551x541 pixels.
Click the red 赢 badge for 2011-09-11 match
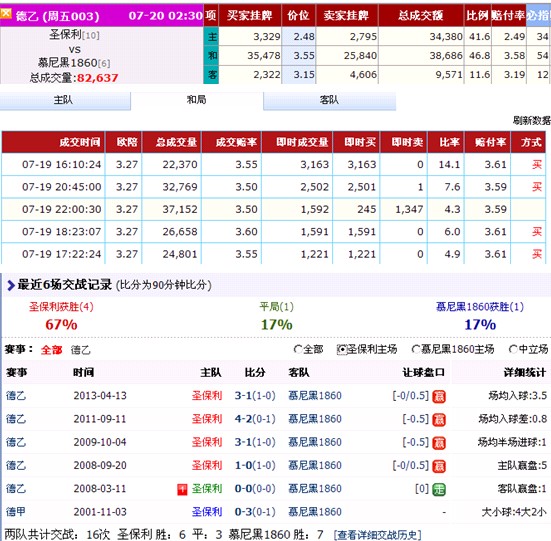pyautogui.click(x=439, y=420)
